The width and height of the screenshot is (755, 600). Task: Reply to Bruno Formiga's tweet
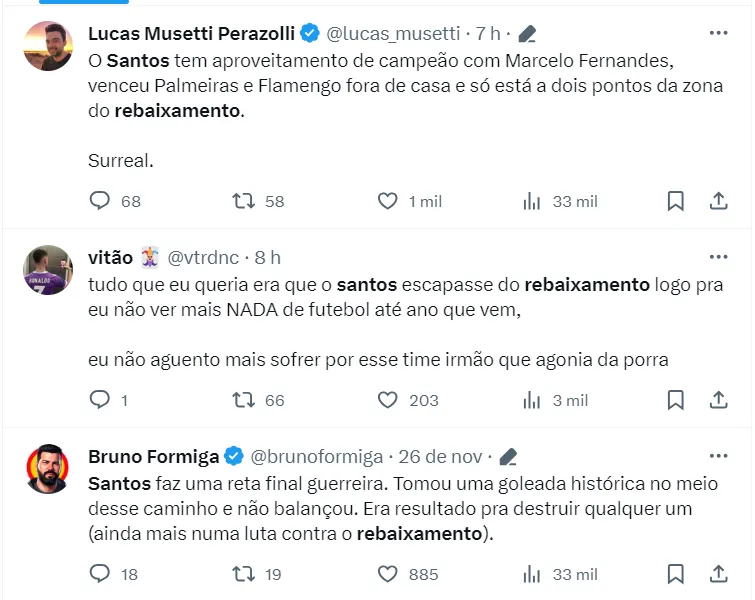tap(100, 574)
